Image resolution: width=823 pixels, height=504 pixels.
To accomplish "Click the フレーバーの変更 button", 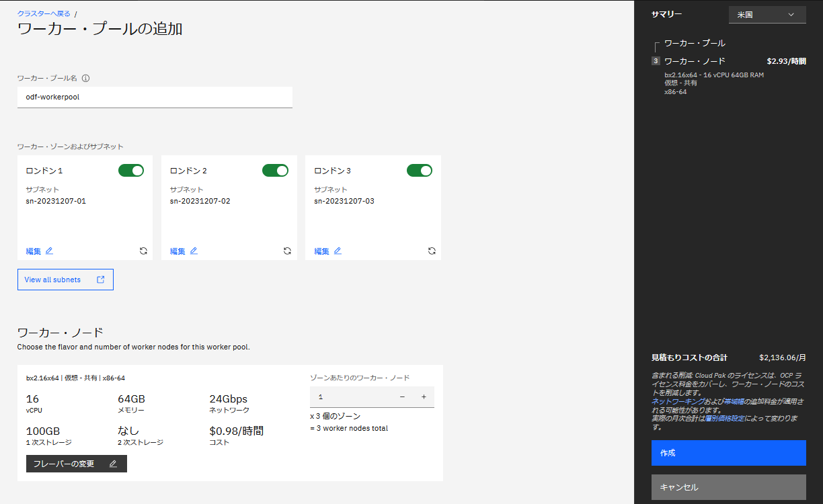I will 77,464.
